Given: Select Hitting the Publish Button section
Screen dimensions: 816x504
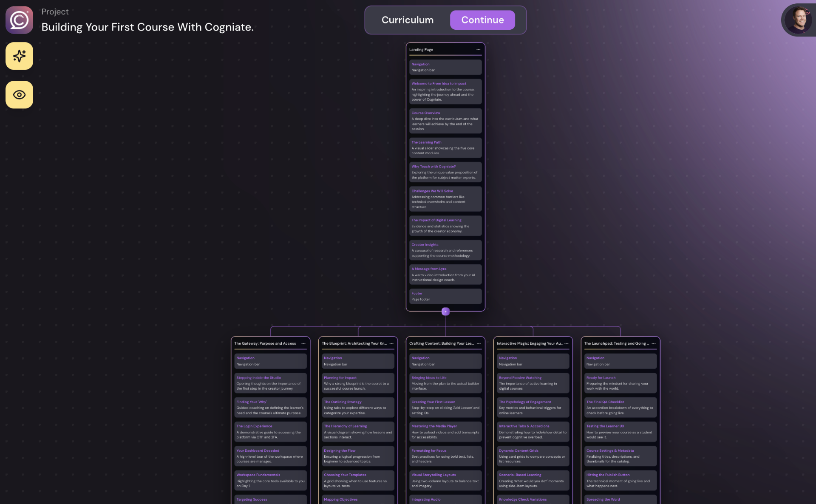Looking at the screenshot, I should pos(620,480).
